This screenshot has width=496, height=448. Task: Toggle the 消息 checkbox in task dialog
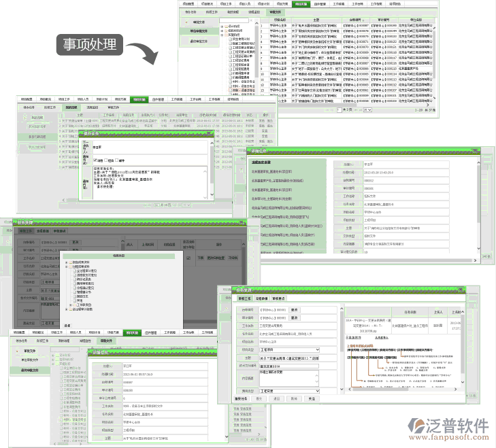[95, 160]
